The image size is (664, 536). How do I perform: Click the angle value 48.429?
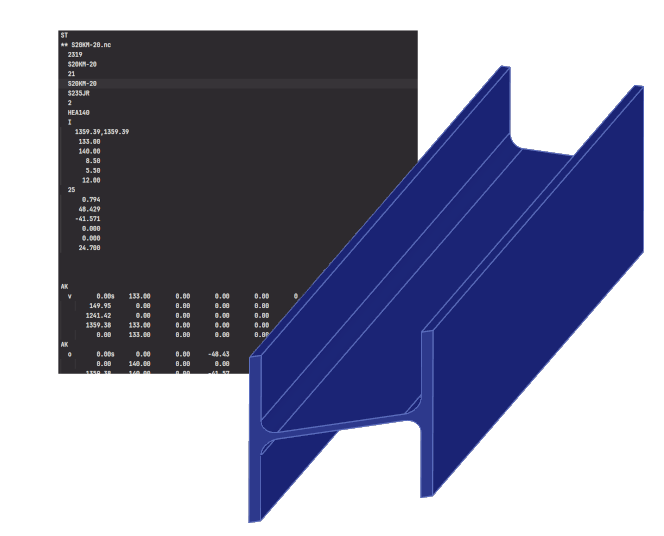point(89,210)
